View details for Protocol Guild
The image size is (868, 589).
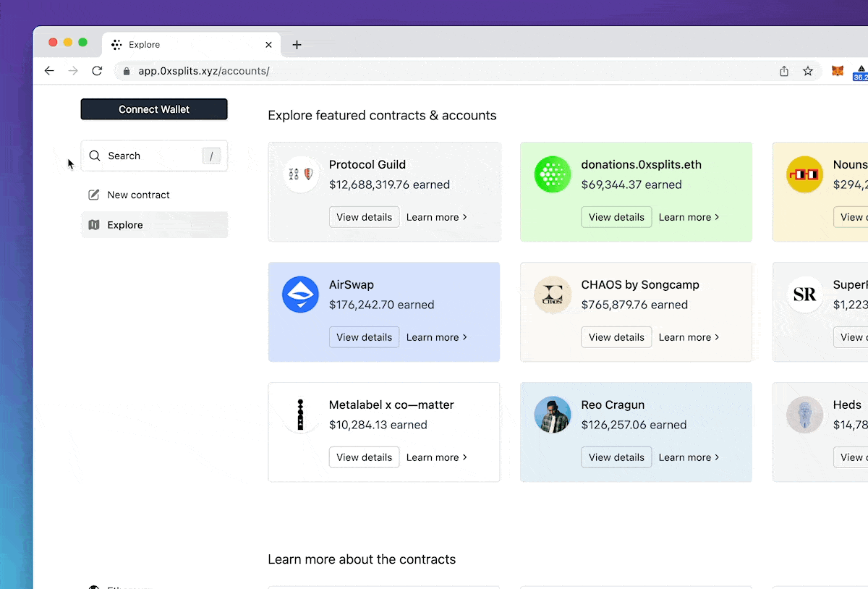click(x=365, y=217)
